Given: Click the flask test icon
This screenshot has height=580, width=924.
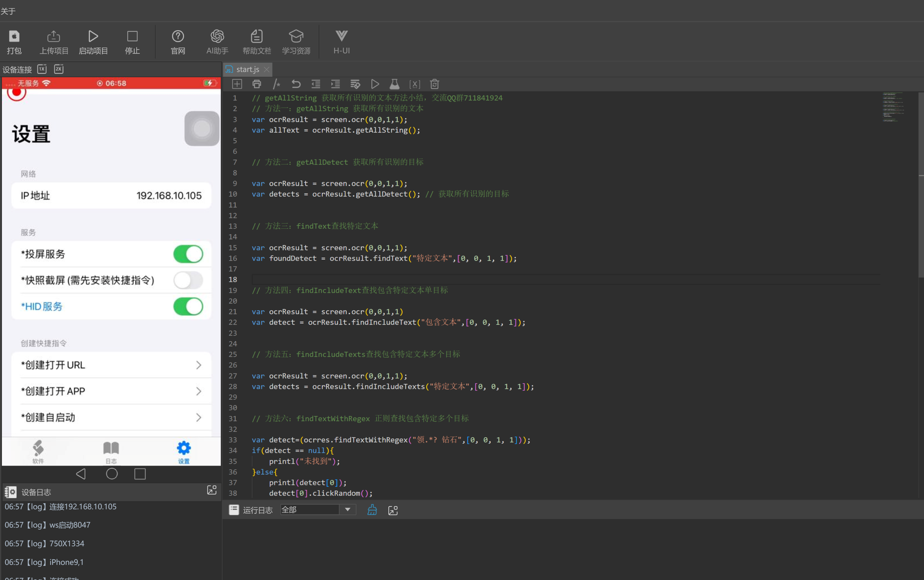Looking at the screenshot, I should click(394, 84).
